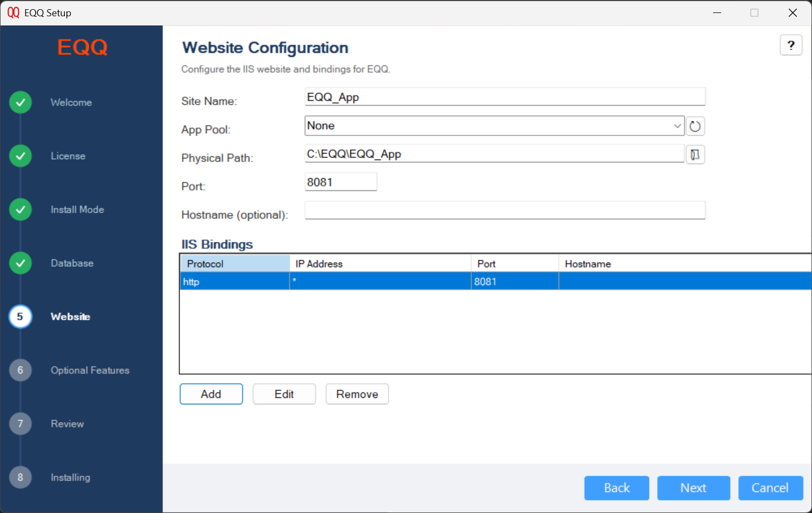Click the Add button under IIS Bindings
Screen dimensions: 812x513
click(x=211, y=394)
